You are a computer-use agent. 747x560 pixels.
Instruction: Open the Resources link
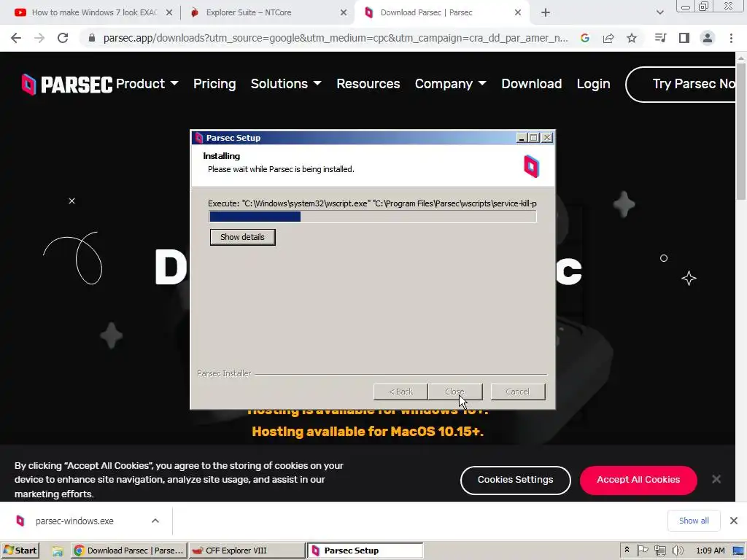tap(368, 84)
